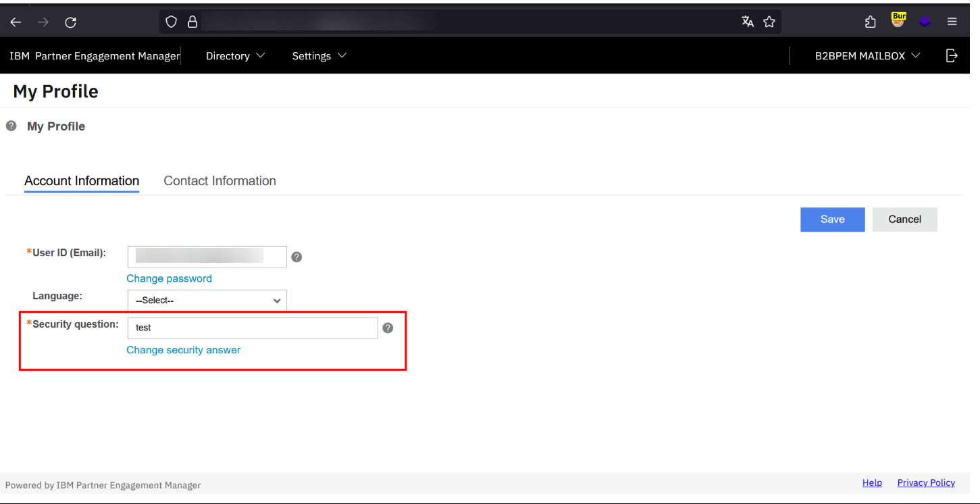Click into the Security question field
The height and width of the screenshot is (504, 980).
tap(252, 328)
